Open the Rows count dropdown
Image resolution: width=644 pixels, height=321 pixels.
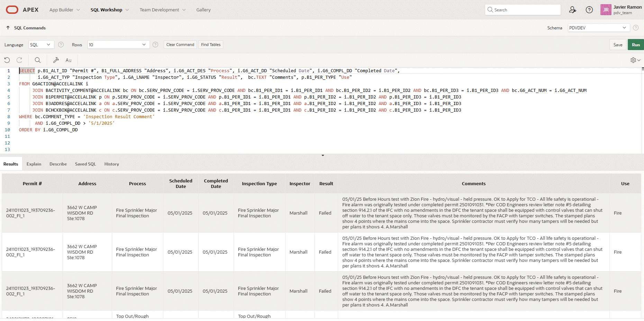tap(118, 45)
